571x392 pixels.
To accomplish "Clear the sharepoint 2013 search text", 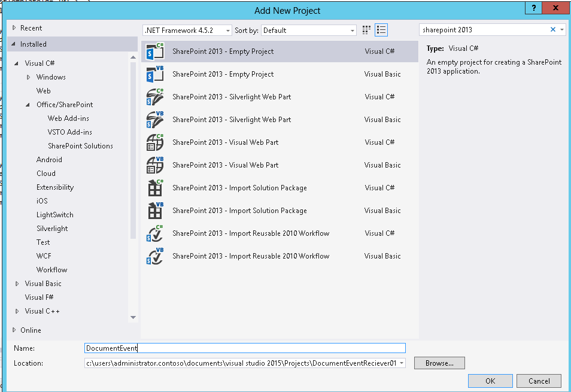I will tap(553, 29).
